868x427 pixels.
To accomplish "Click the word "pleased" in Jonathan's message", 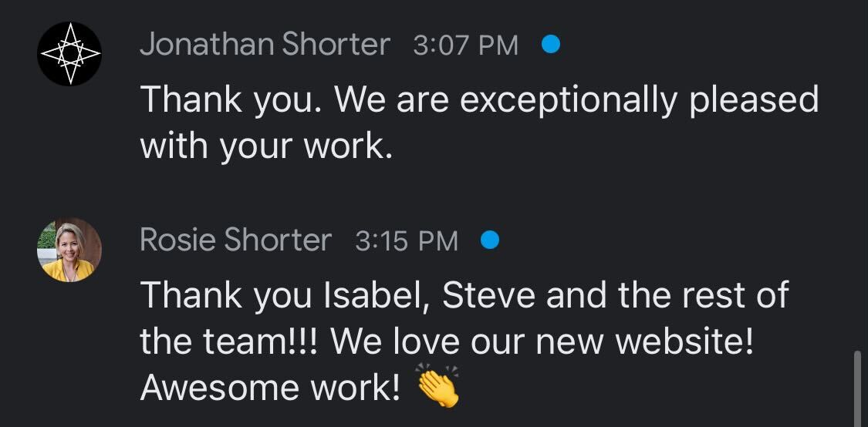I will 753,100.
